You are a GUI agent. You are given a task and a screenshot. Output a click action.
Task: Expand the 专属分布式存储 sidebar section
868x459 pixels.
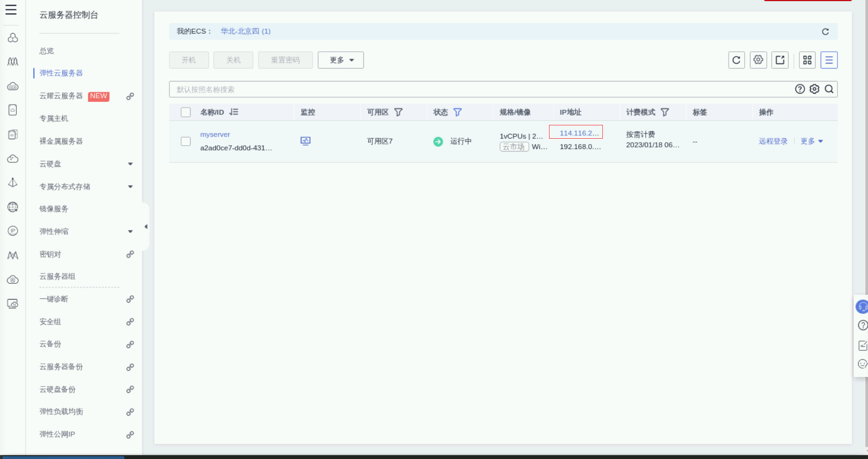(130, 187)
